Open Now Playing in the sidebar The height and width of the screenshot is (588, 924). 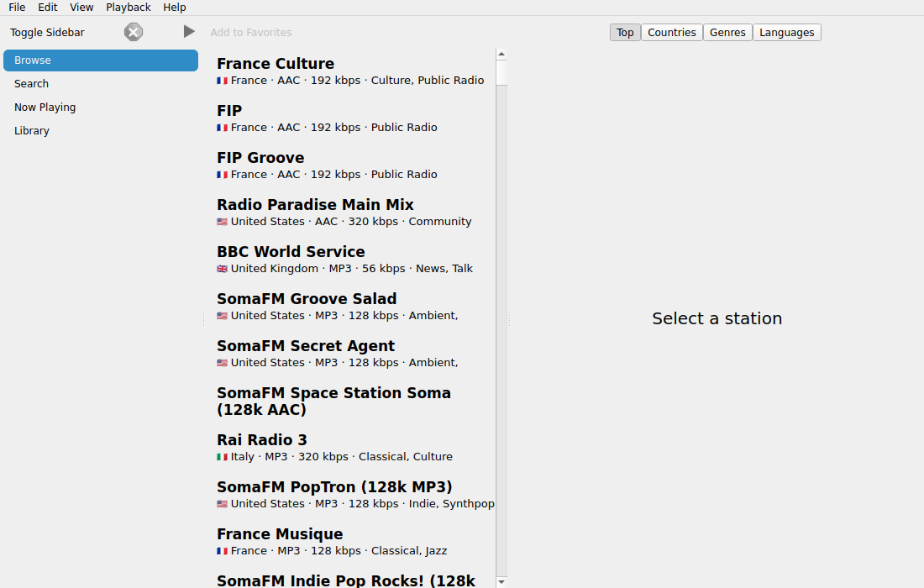[x=101, y=108]
